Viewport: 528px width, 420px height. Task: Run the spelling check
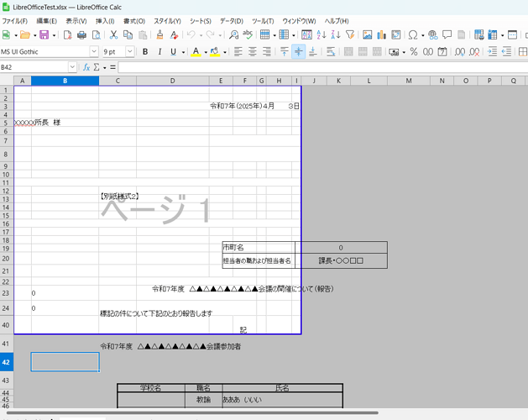pyautogui.click(x=248, y=34)
